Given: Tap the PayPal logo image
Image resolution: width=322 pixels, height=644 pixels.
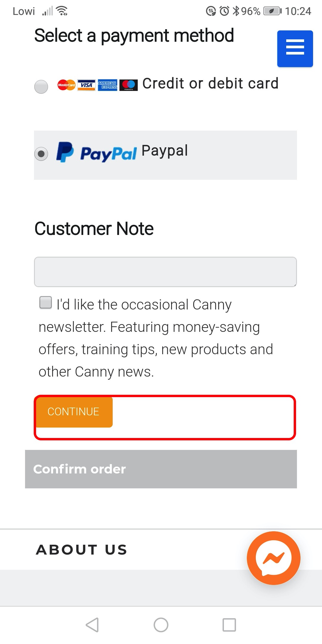Looking at the screenshot, I should 97,153.
